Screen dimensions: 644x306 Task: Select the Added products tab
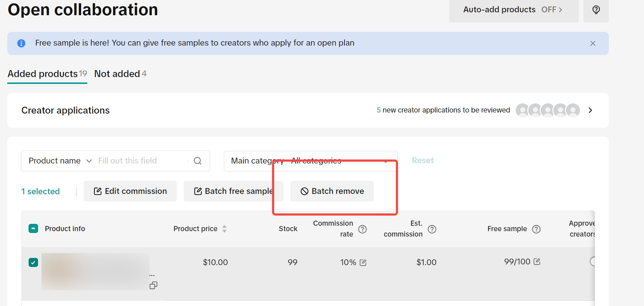(47, 74)
